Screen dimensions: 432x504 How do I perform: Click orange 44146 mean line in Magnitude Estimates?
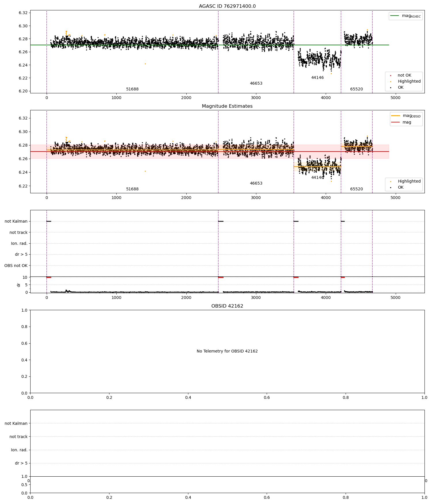tap(317, 166)
